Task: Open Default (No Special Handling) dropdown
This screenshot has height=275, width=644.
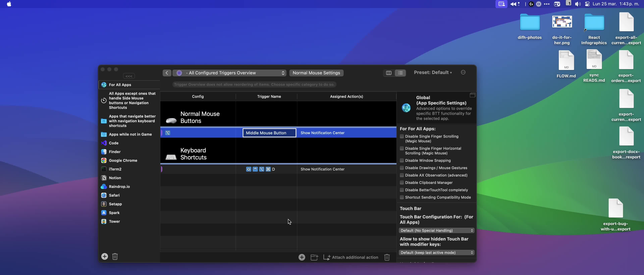Action: [x=437, y=231]
